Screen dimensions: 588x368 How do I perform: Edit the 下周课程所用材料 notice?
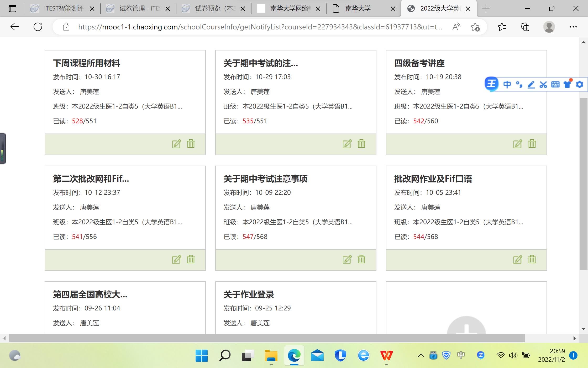176,144
